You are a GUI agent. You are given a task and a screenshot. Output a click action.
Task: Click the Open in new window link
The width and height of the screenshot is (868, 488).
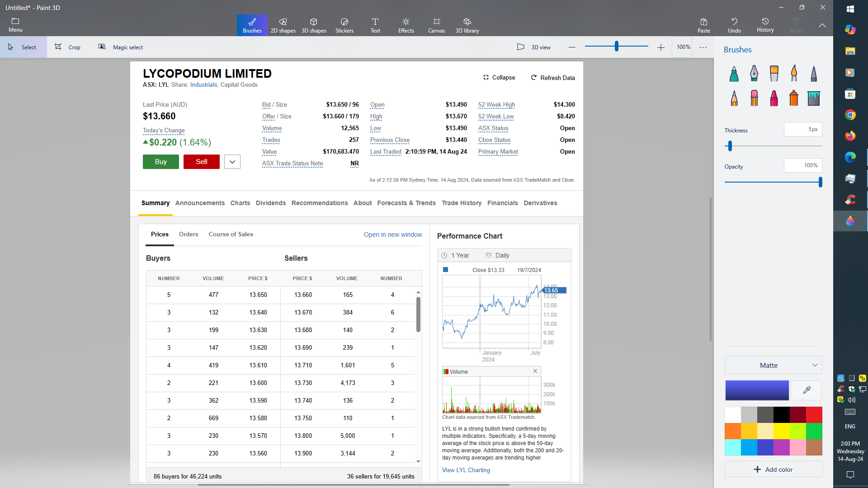coord(393,235)
